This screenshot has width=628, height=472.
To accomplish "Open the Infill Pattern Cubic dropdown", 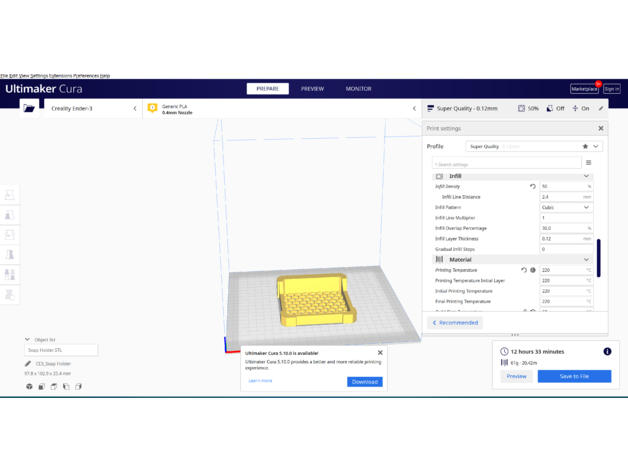I will coord(565,207).
